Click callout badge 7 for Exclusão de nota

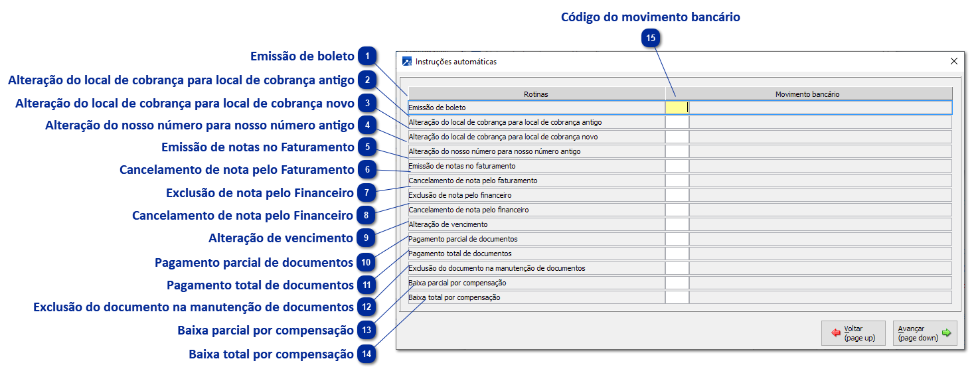coord(367,193)
